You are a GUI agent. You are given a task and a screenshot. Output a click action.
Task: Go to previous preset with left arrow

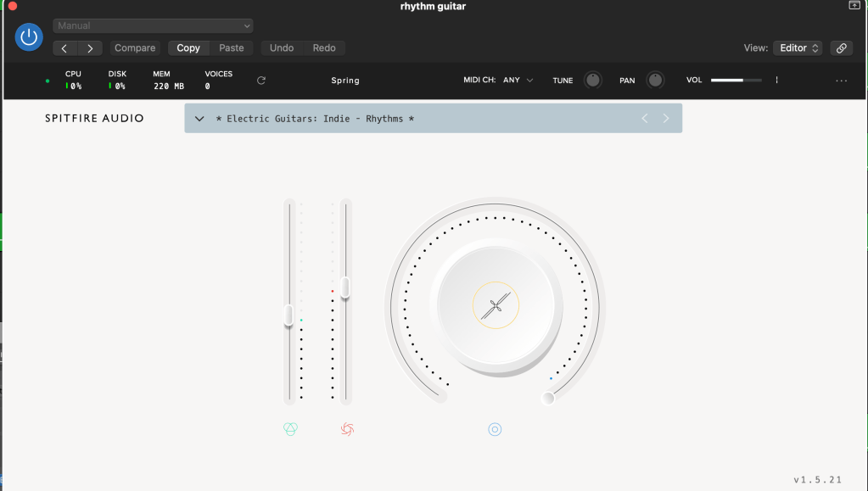pyautogui.click(x=644, y=119)
